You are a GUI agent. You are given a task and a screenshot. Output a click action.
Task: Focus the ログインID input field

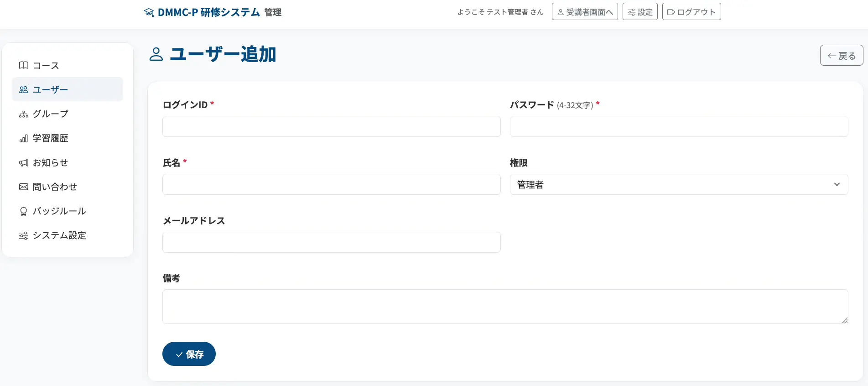[x=332, y=126]
